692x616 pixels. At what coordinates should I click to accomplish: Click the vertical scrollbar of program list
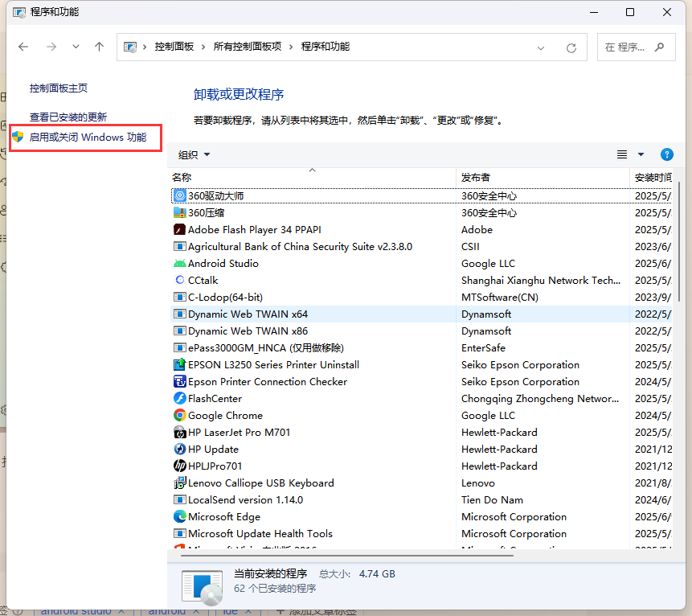click(x=679, y=240)
